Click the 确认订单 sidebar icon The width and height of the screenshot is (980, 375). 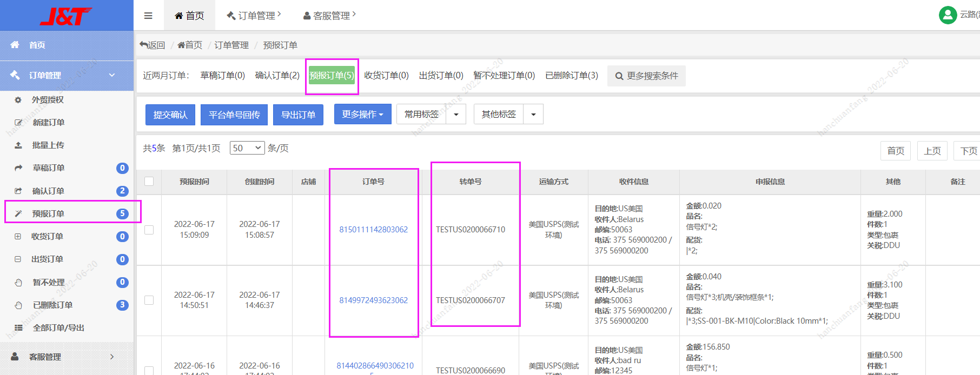18,191
